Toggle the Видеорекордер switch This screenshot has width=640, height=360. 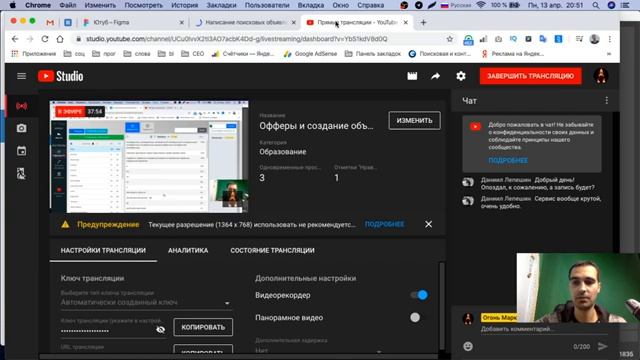click(x=419, y=295)
